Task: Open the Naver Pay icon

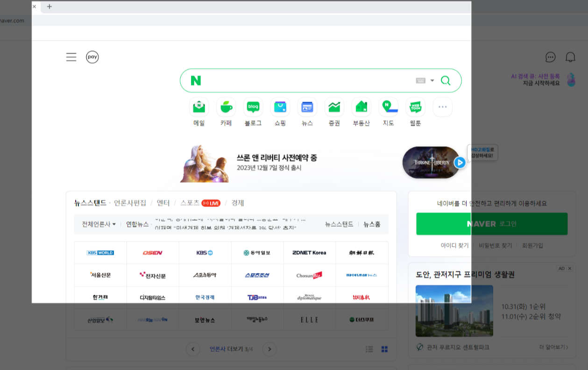Action: [x=92, y=57]
